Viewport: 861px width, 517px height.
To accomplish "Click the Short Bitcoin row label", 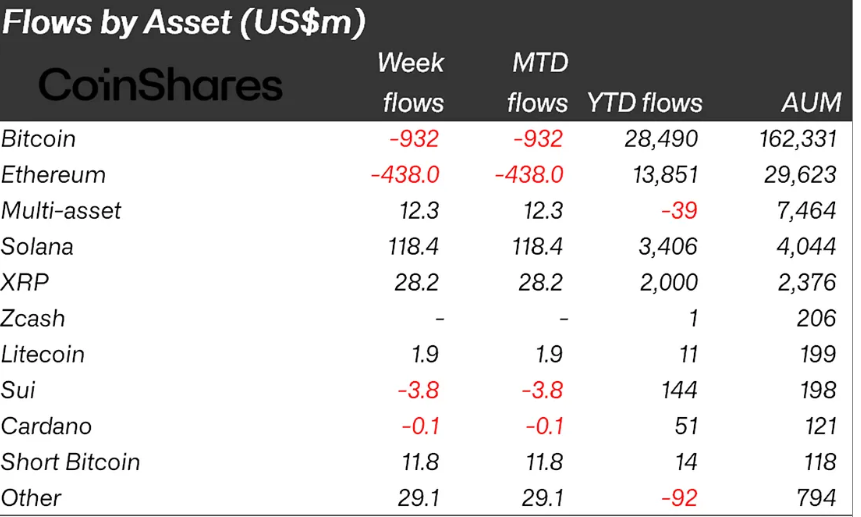I will 71,462.
